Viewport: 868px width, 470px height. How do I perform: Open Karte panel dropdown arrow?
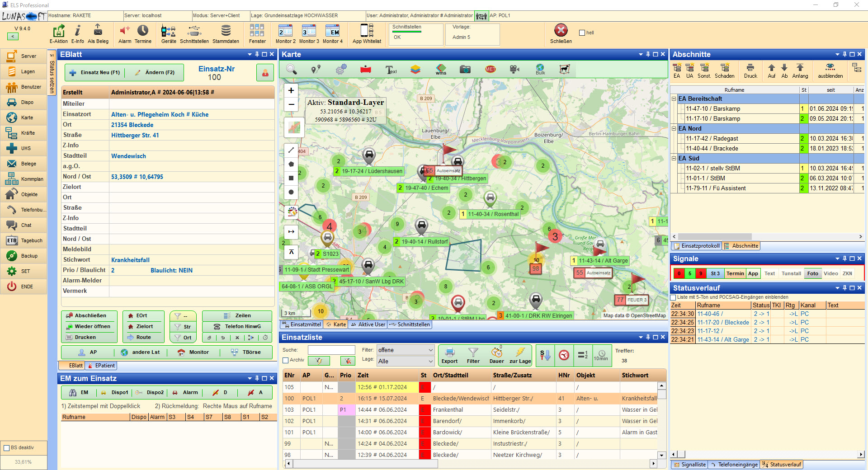tap(641, 54)
